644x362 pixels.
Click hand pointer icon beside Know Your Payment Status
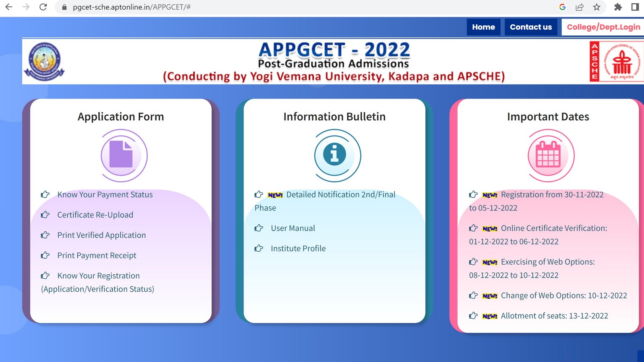45,195
